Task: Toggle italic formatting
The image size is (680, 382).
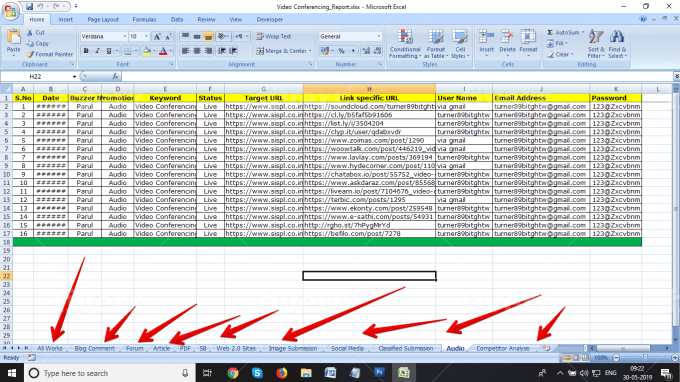Action: click(x=97, y=51)
